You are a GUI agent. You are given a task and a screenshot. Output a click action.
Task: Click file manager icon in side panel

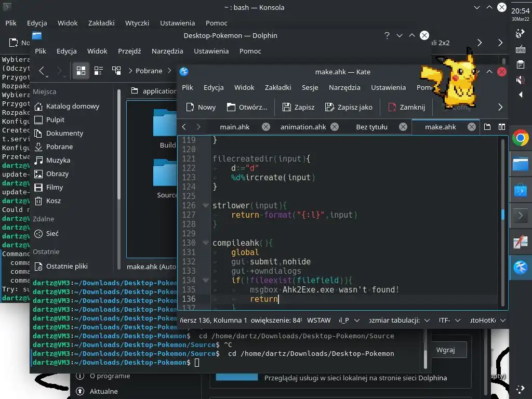(x=520, y=164)
